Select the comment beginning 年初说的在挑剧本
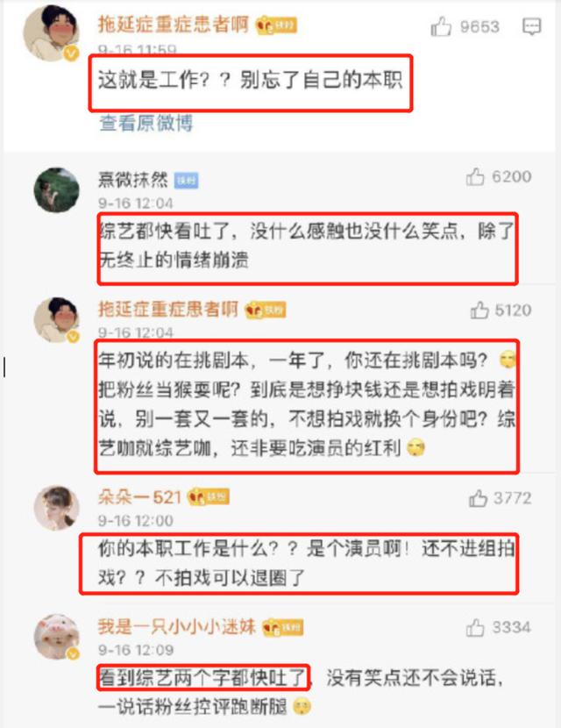Viewport: 561px width, 728px height. tap(307, 404)
